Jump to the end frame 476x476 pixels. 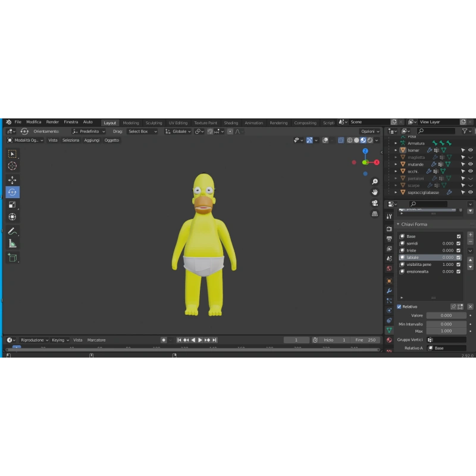coord(215,340)
